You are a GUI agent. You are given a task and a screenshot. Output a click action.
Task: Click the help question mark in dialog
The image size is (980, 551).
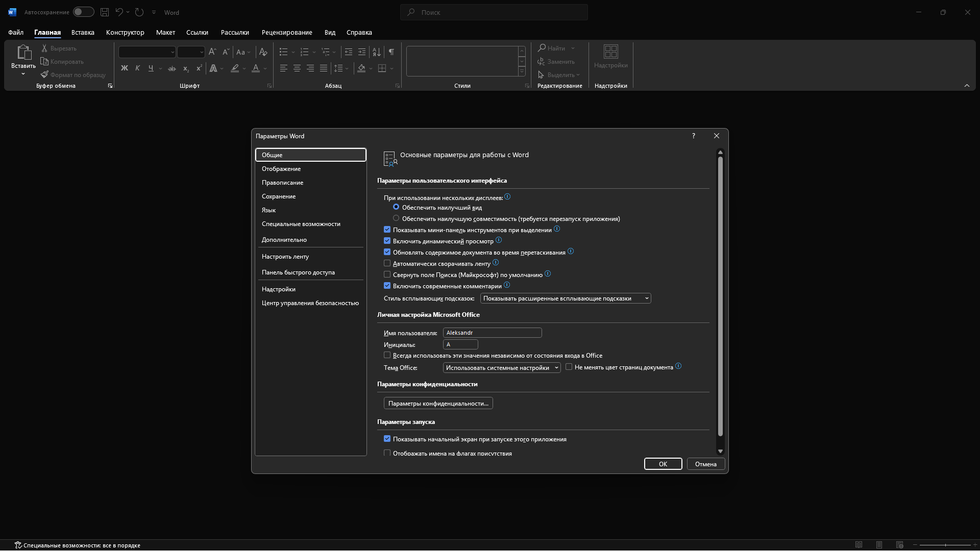tap(693, 136)
